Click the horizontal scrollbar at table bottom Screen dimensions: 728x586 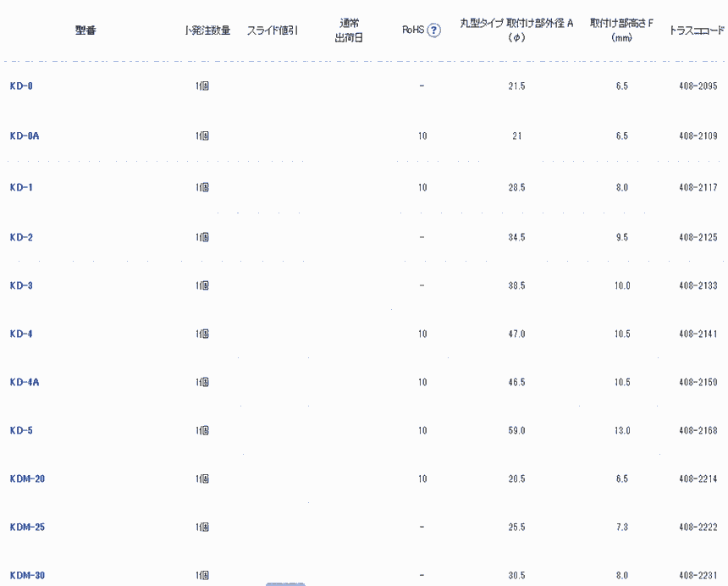285,583
